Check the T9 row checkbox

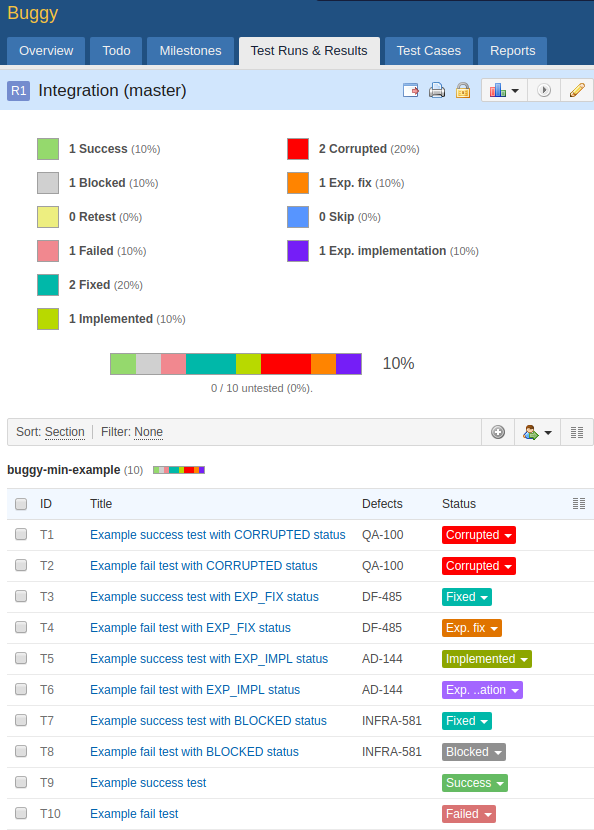(x=21, y=782)
